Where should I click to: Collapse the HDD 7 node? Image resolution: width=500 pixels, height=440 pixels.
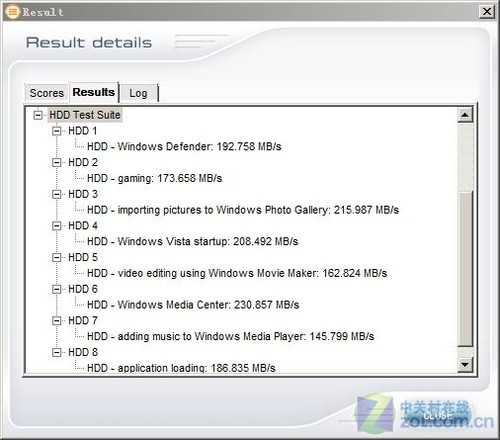57,321
